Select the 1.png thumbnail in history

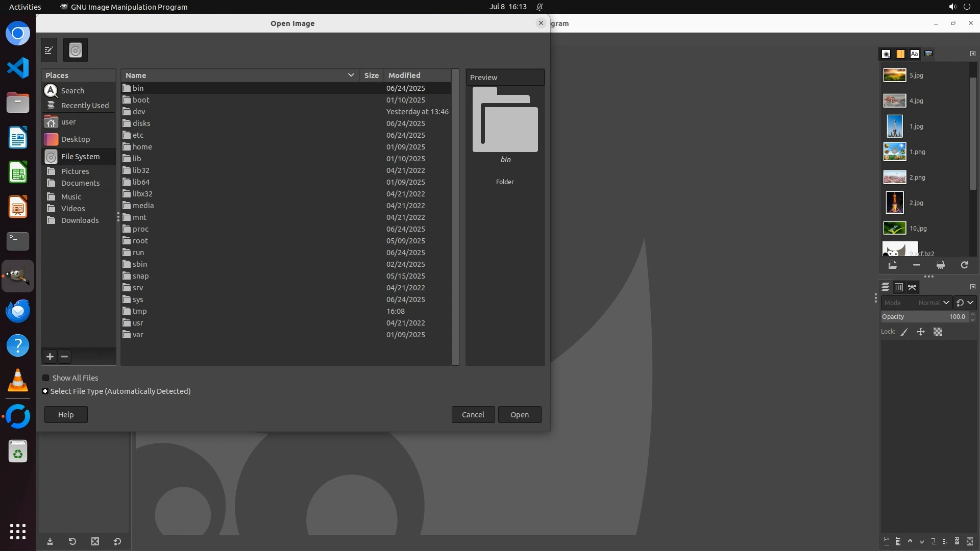(x=894, y=152)
